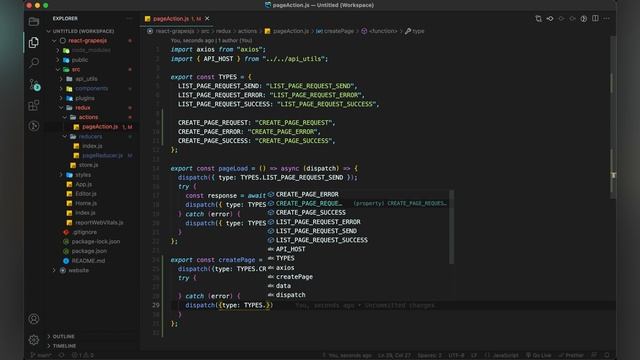Click the Open Changes icon in the editor toolbar
Image resolution: width=640 pixels, height=360 pixels.
(x=538, y=18)
